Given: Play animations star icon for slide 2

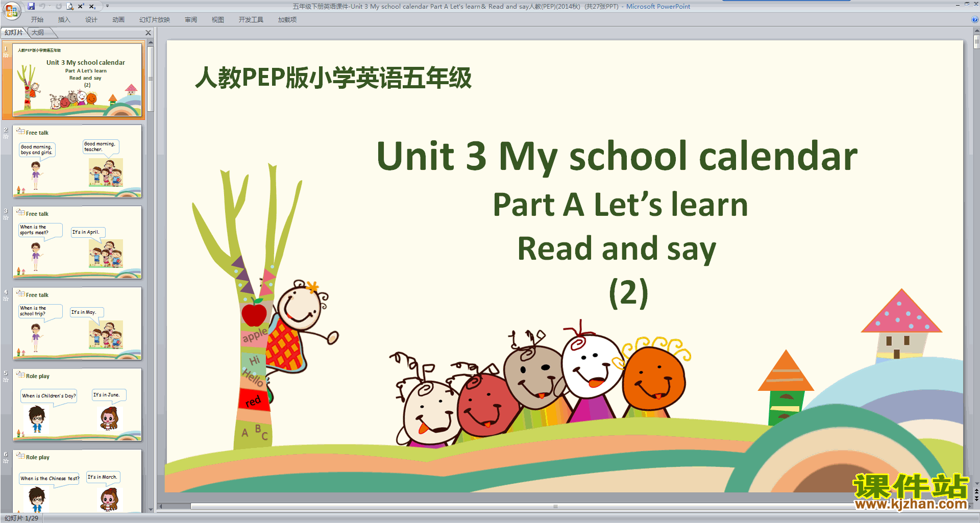Looking at the screenshot, I should click(6, 137).
